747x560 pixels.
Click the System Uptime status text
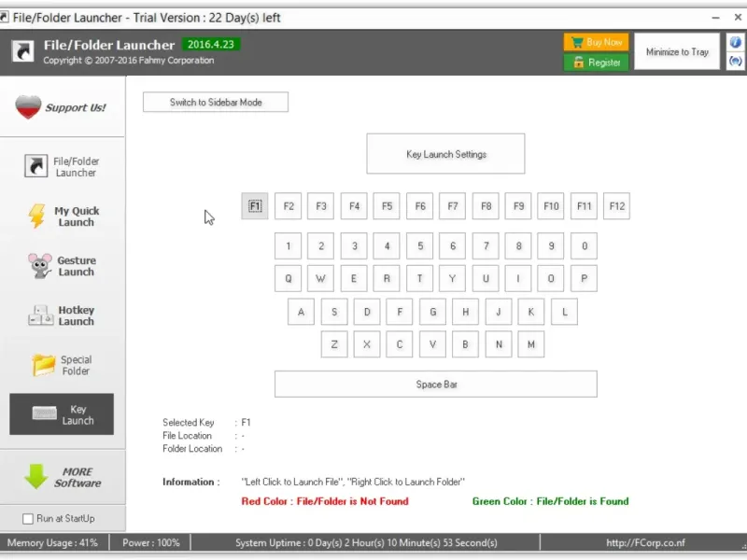tap(366, 542)
